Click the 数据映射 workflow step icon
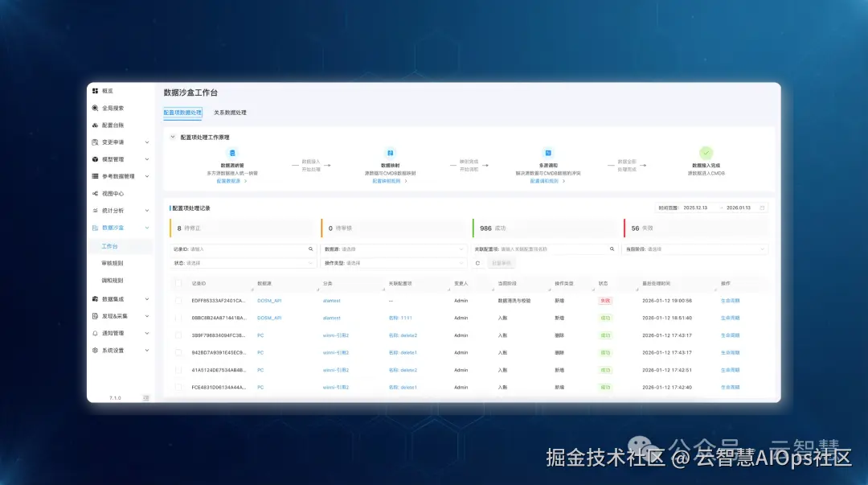The image size is (868, 485). (391, 153)
